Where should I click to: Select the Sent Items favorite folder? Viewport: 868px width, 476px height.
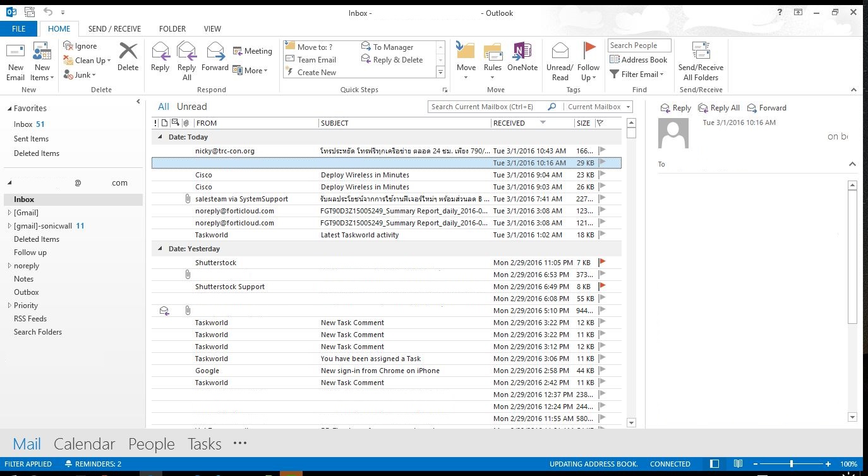coord(31,139)
